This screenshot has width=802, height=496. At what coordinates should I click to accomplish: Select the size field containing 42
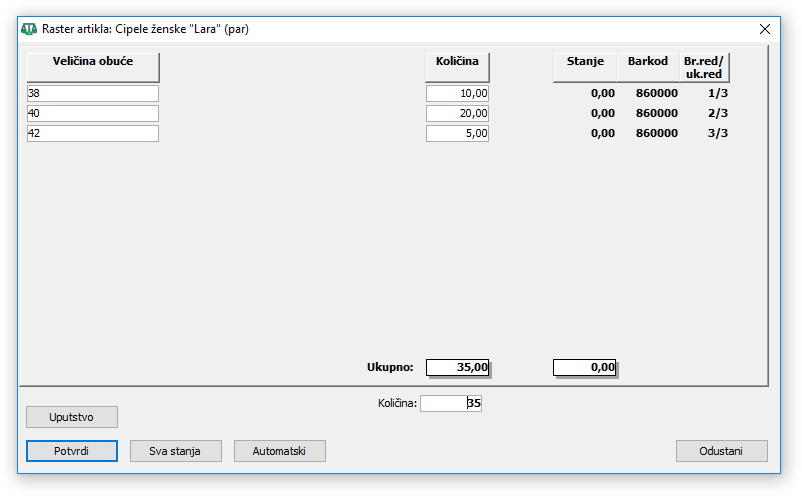pyautogui.click(x=93, y=133)
